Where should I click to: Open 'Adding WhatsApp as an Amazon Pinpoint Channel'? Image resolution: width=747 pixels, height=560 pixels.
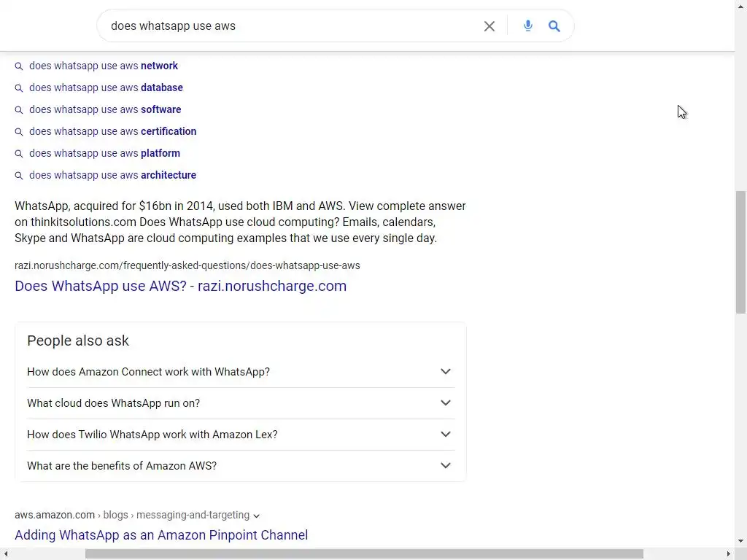pos(161,534)
